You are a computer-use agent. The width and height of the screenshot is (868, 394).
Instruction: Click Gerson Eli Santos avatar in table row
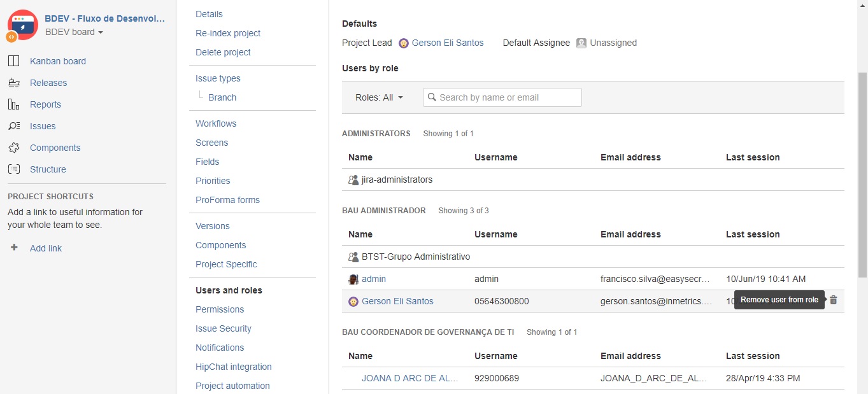pos(353,302)
